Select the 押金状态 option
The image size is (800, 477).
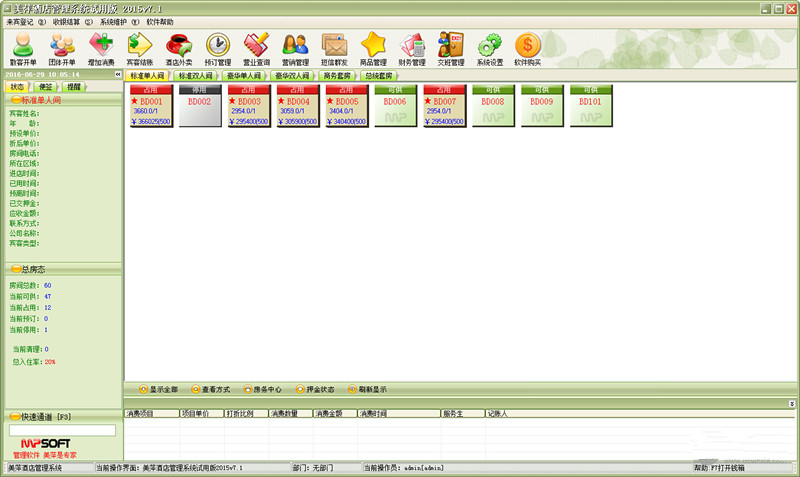click(315, 389)
